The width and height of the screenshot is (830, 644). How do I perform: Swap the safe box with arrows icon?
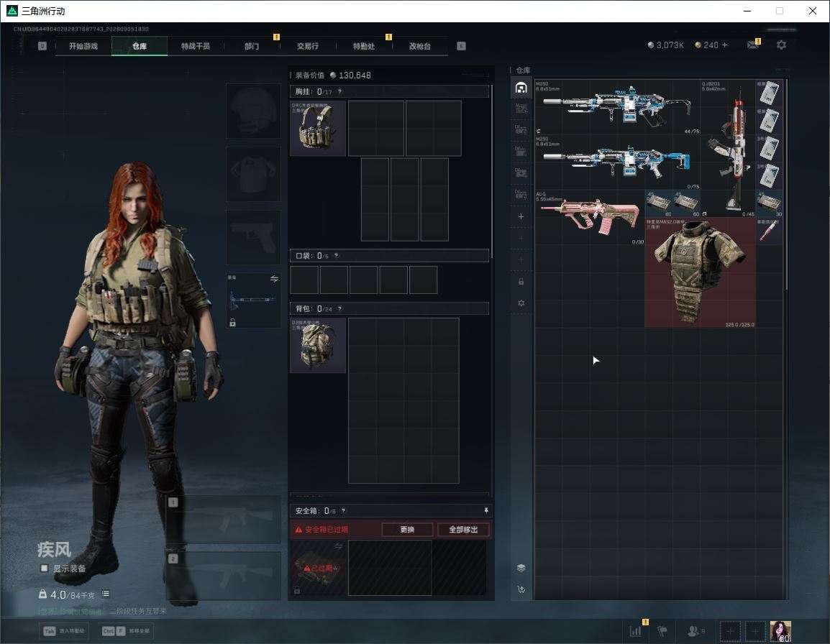(x=338, y=546)
